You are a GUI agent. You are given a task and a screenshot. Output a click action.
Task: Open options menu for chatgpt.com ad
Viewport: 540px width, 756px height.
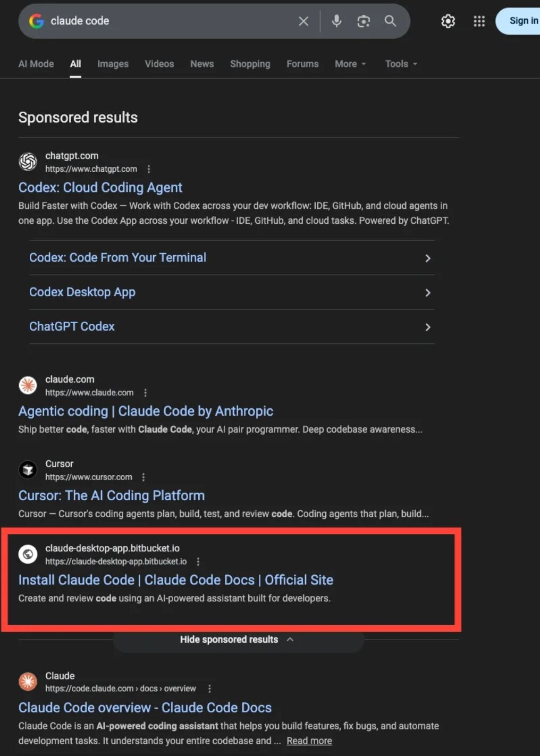[x=149, y=169]
